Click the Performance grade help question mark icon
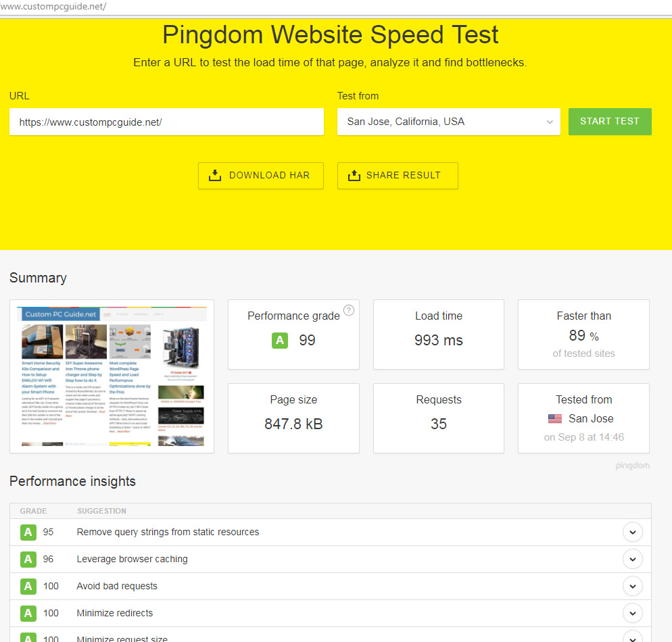Viewport: 672px width, 642px height. click(x=349, y=310)
